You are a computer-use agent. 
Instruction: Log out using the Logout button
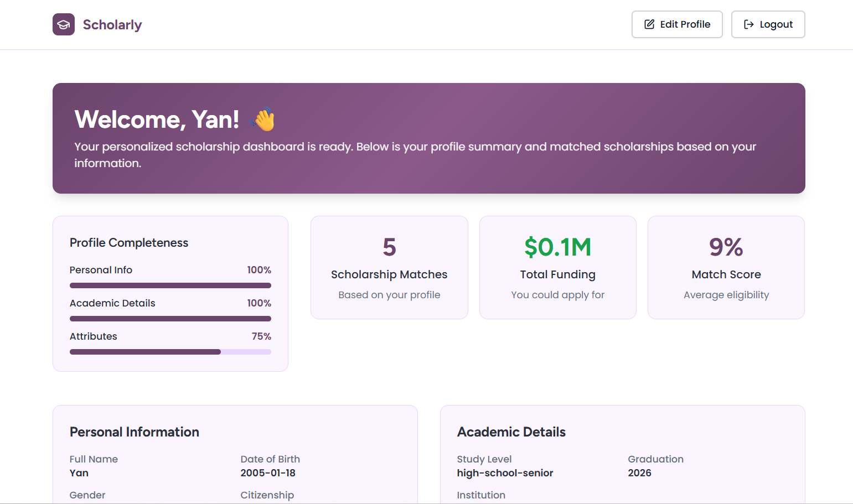point(768,24)
